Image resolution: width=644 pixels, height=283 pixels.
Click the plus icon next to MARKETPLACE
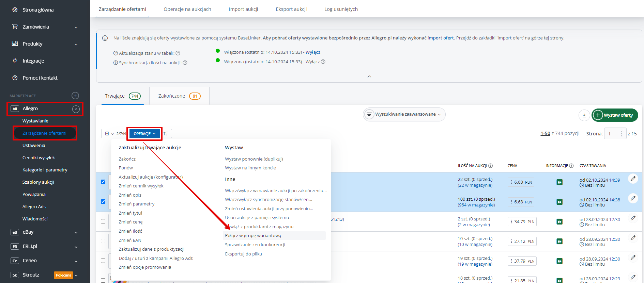(x=75, y=96)
